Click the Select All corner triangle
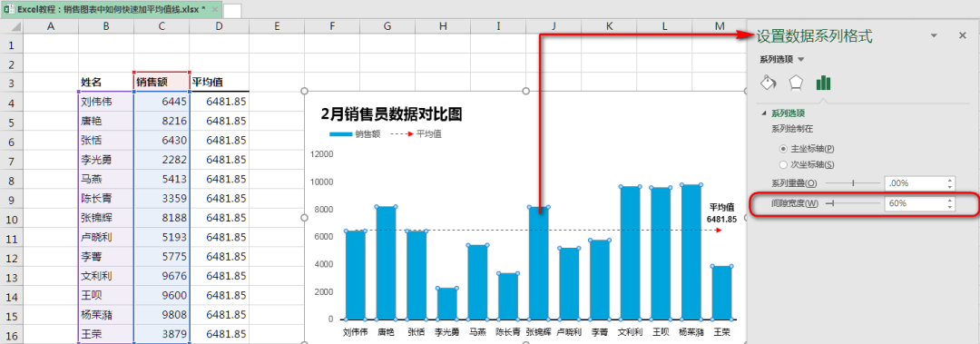This screenshot has width=980, height=344. [x=15, y=27]
